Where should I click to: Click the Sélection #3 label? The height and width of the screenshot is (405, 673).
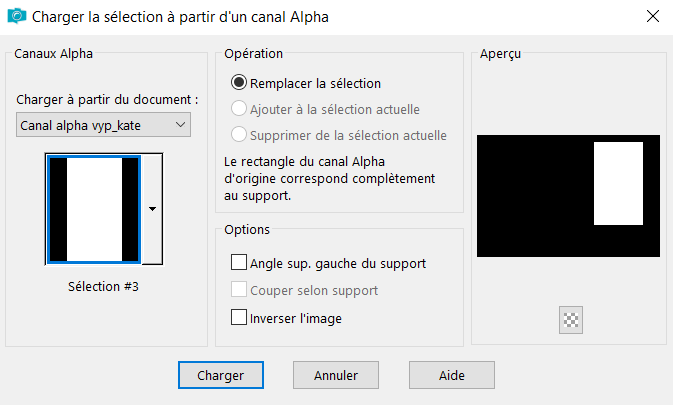pyautogui.click(x=103, y=286)
